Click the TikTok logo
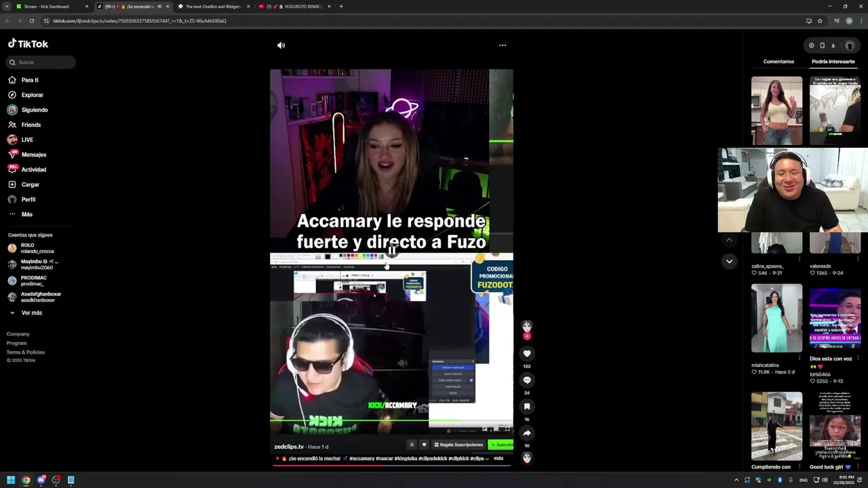 (28, 44)
